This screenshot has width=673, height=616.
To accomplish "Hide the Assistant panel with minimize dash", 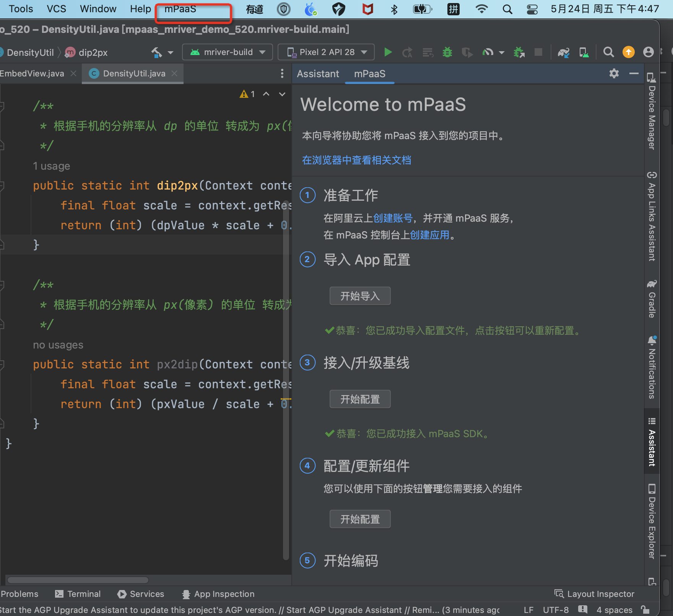I will click(634, 73).
